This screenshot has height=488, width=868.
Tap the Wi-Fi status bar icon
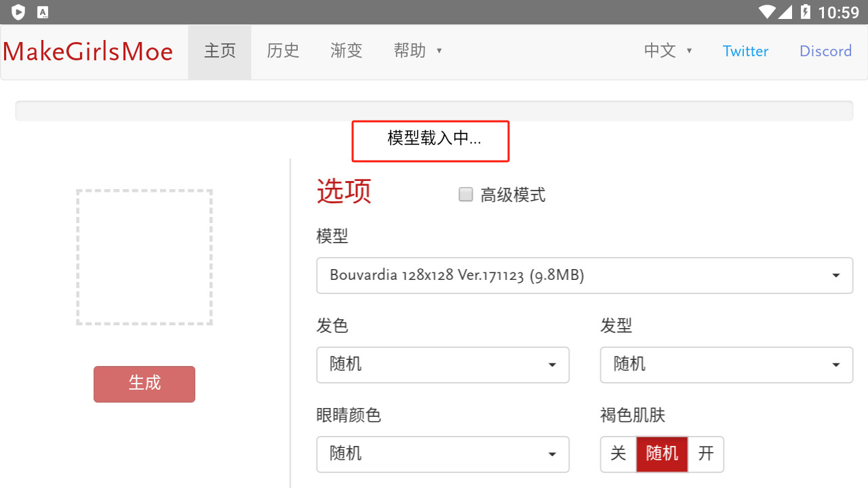(x=767, y=12)
